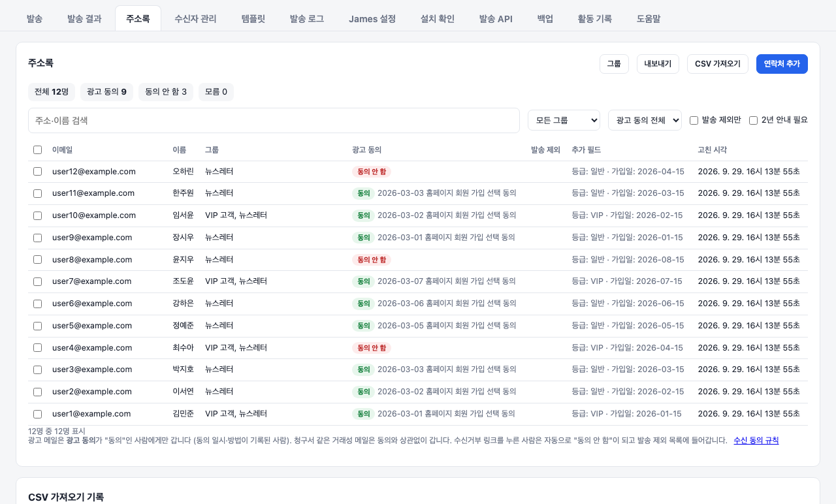Check the user8@example.com row checkbox
Image resolution: width=836 pixels, height=504 pixels.
click(x=37, y=260)
